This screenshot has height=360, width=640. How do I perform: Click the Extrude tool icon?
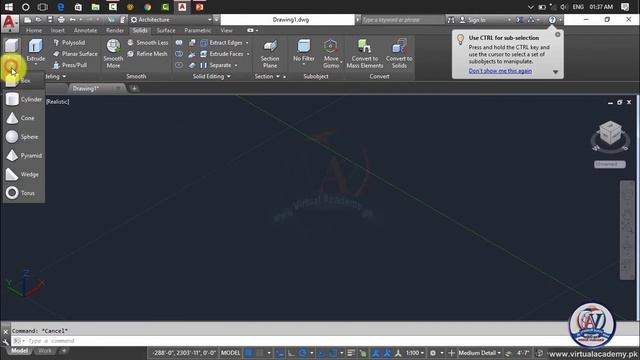[x=36, y=46]
